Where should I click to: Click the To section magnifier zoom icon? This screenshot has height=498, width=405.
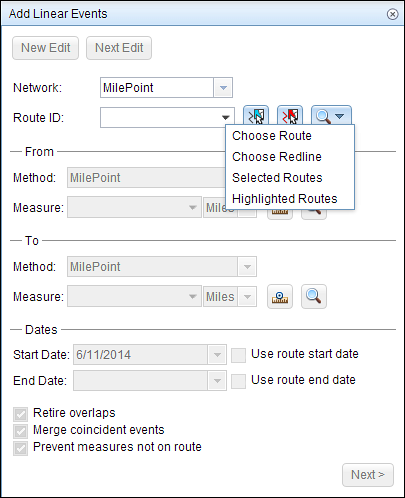[x=314, y=296]
